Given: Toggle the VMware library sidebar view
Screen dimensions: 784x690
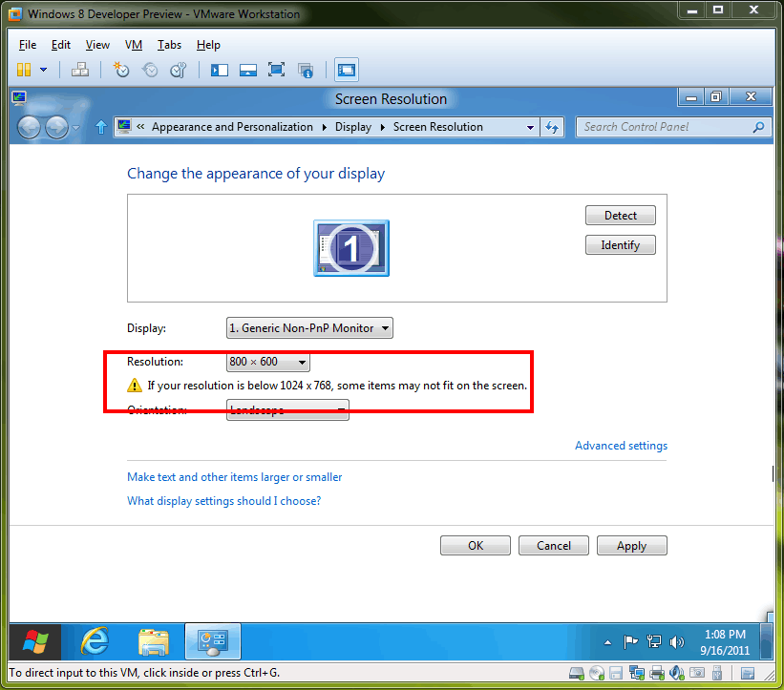Looking at the screenshot, I should point(219,70).
